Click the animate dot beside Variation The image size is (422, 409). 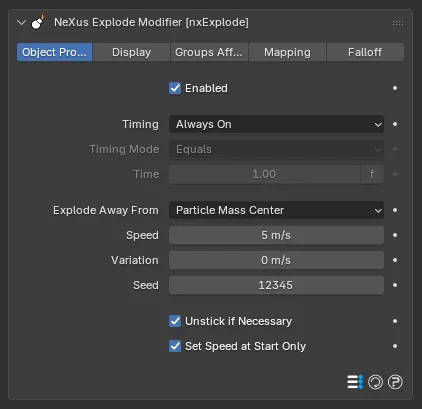point(395,260)
